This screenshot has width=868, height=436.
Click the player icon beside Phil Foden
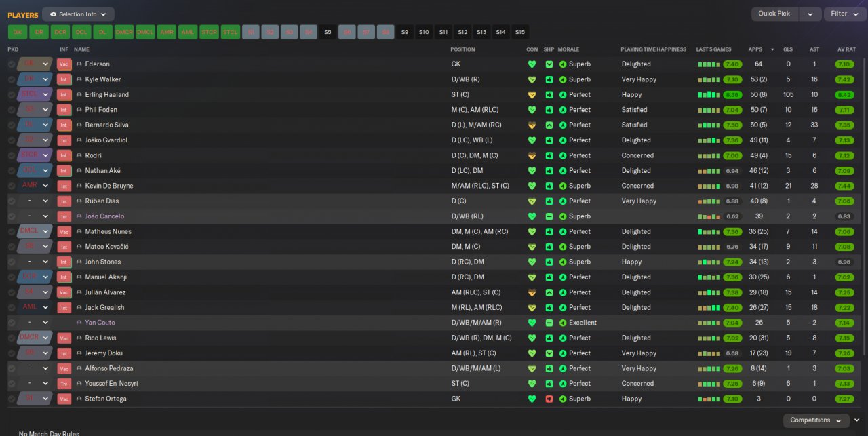click(x=79, y=110)
